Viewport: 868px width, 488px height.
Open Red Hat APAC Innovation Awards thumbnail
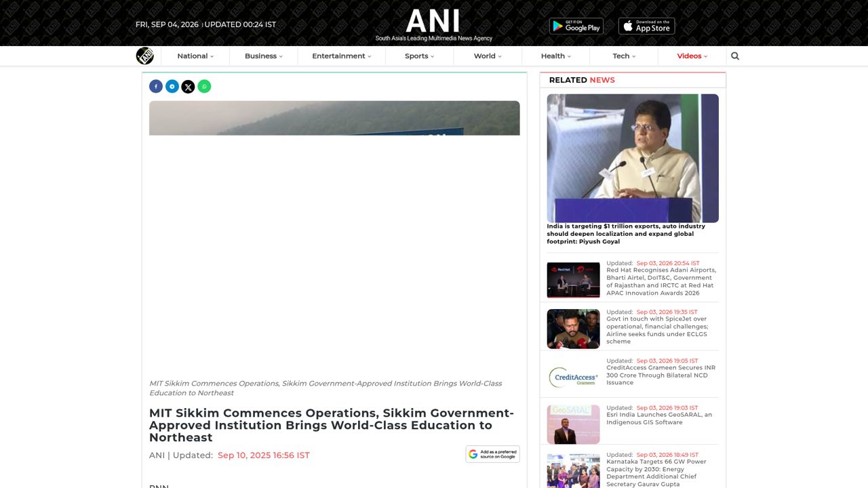pyautogui.click(x=574, y=280)
